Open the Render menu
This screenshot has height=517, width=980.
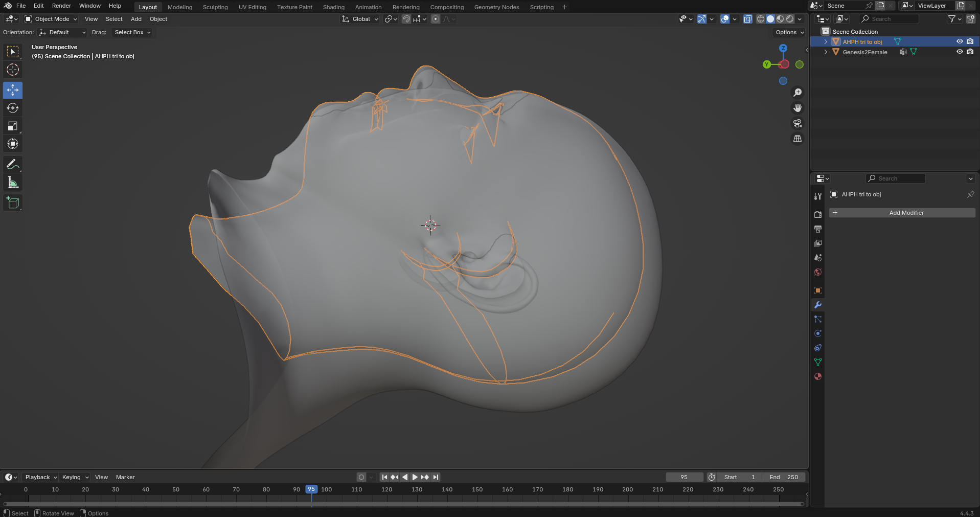(61, 6)
